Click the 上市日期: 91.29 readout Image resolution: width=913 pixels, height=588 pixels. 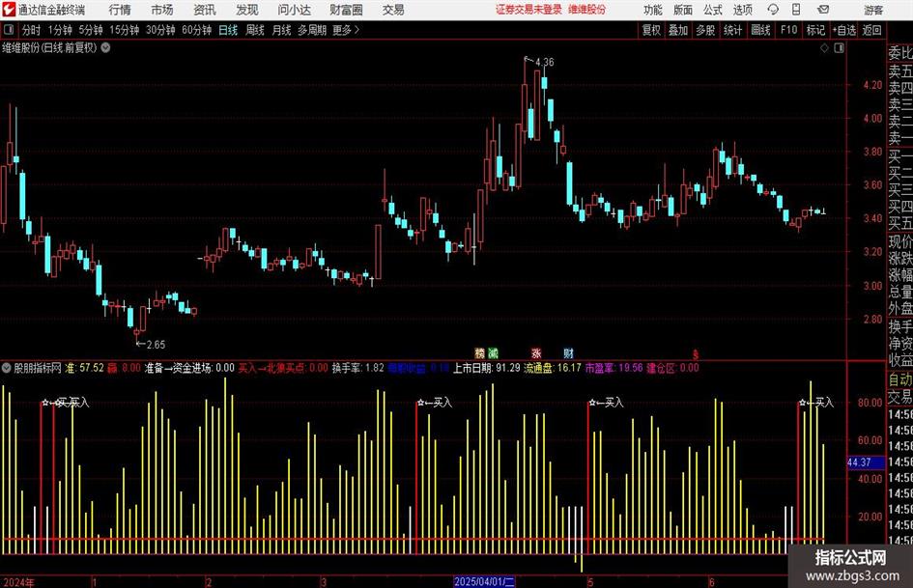tap(487, 368)
